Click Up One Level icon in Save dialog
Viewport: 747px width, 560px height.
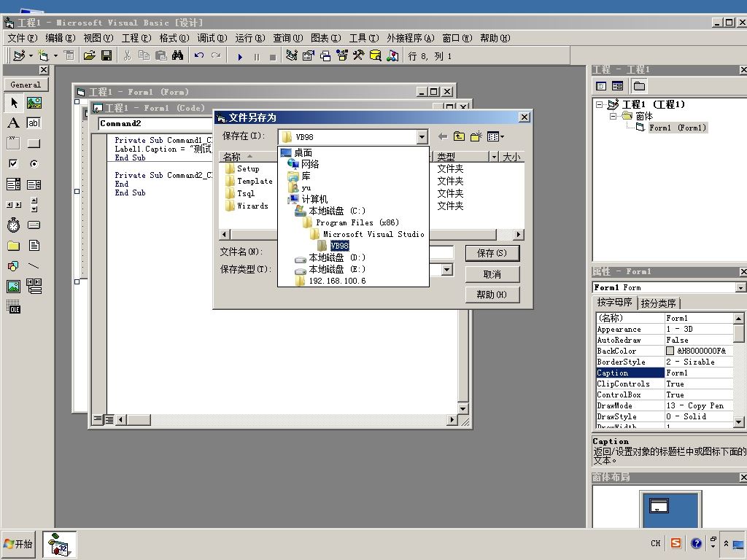tap(459, 136)
